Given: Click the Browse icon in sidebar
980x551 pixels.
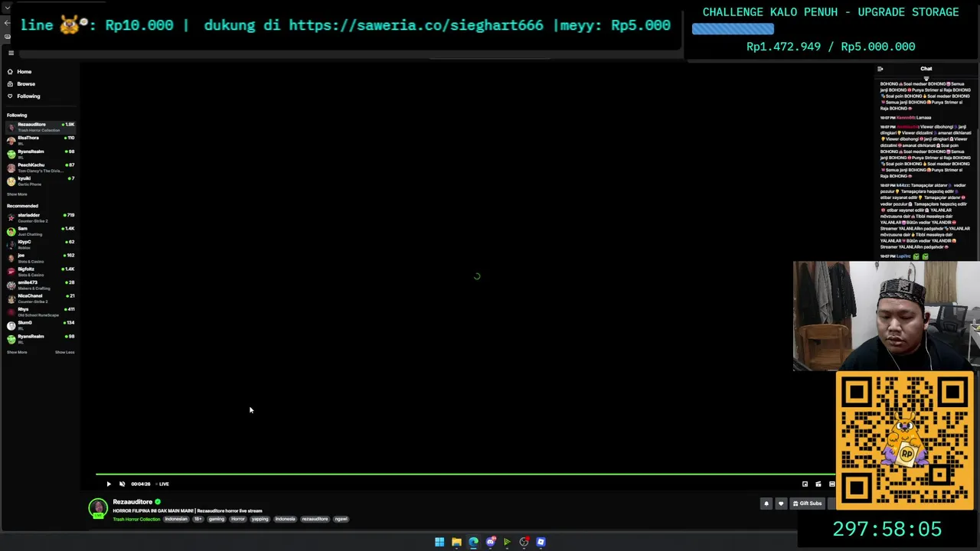Looking at the screenshot, I should [x=10, y=83].
